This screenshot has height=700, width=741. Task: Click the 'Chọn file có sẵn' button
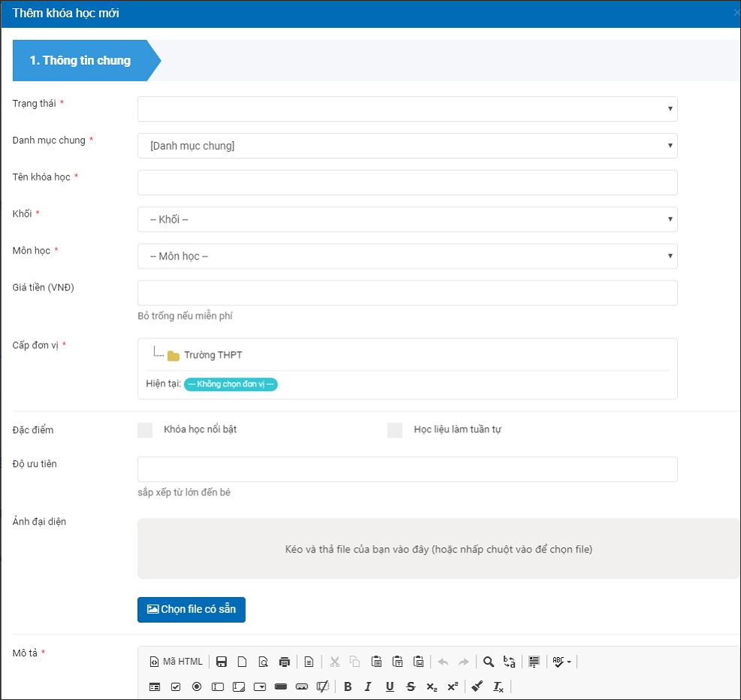pos(192,609)
